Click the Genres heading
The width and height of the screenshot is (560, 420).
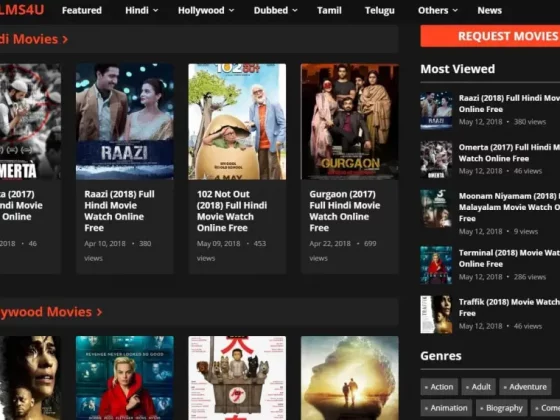441,356
